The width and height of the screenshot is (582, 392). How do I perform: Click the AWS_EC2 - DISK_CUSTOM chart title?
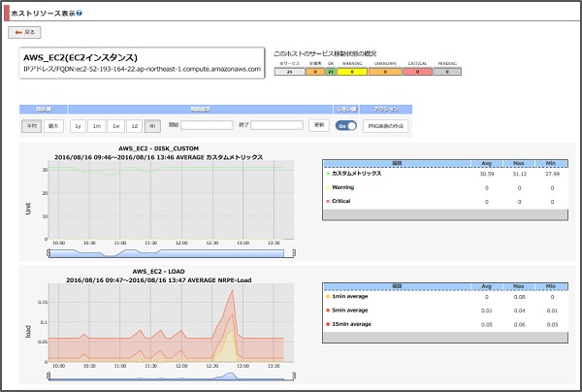click(158, 148)
